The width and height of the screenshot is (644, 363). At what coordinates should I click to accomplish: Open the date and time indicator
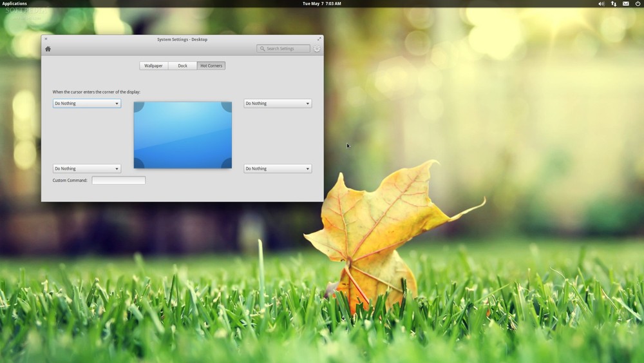[321, 4]
